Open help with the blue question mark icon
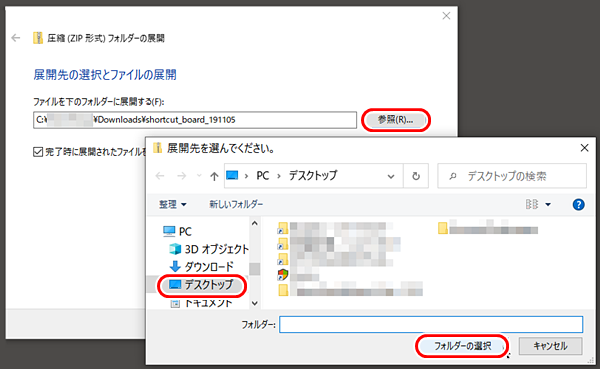This screenshot has height=369, width=600. (578, 204)
